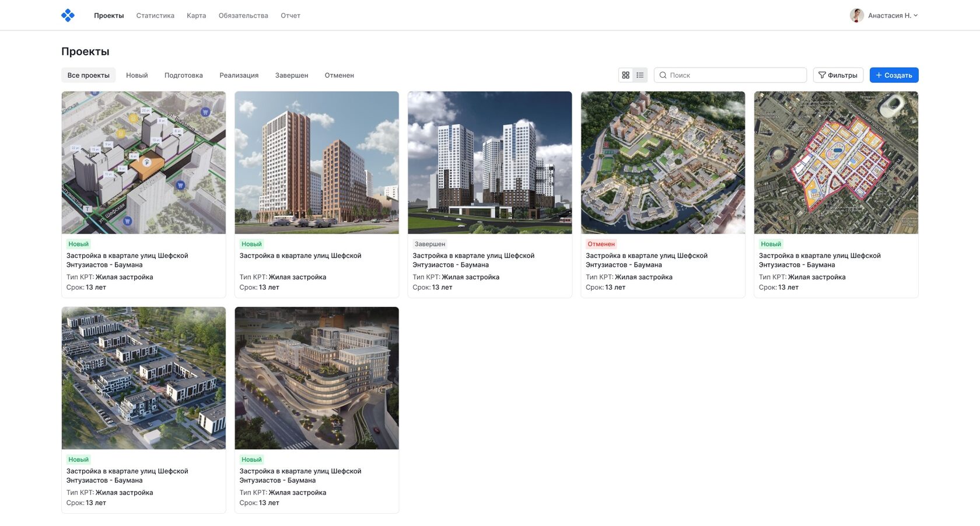The width and height of the screenshot is (980, 526).
Task: Click the Проекты page heading
Action: (x=85, y=51)
